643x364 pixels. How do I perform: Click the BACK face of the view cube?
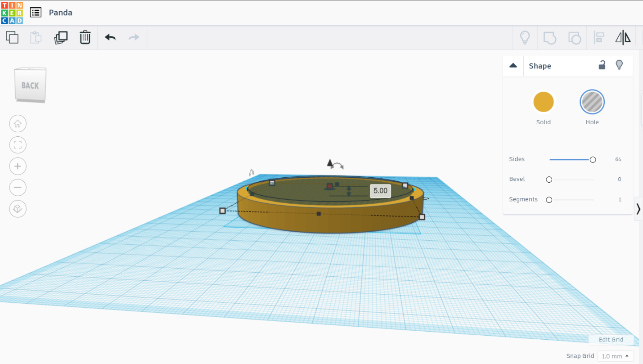pos(30,85)
